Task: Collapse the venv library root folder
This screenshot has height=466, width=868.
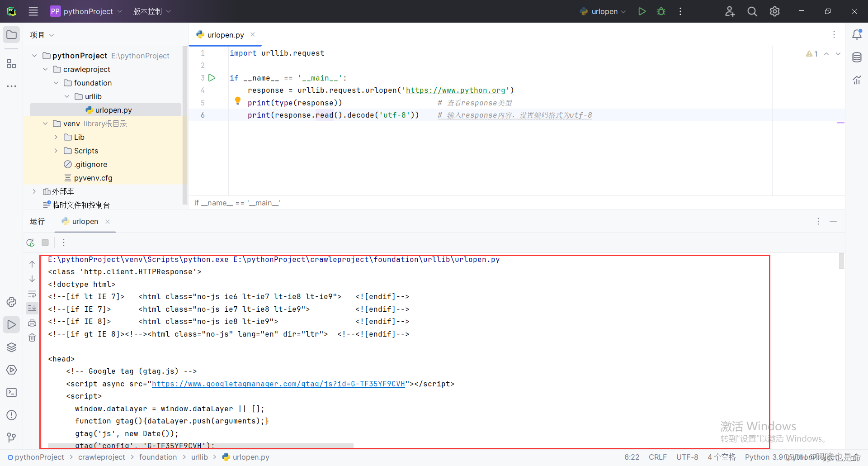Action: 45,124
